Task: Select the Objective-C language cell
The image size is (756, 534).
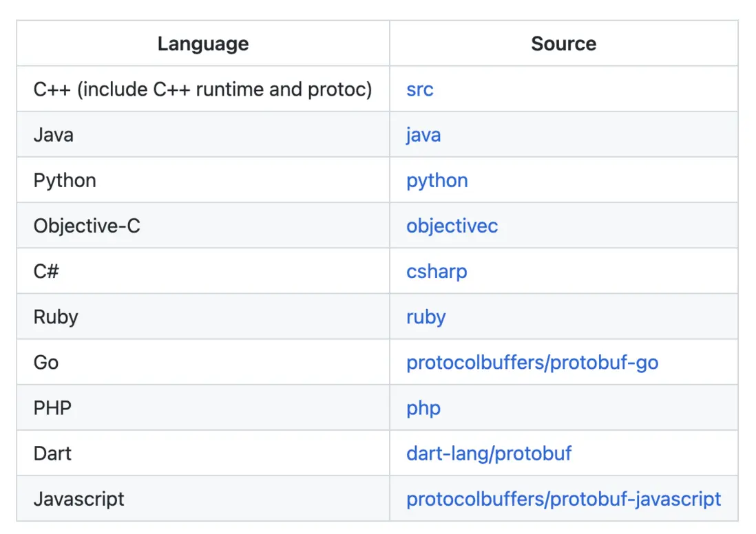Action: click(87, 226)
